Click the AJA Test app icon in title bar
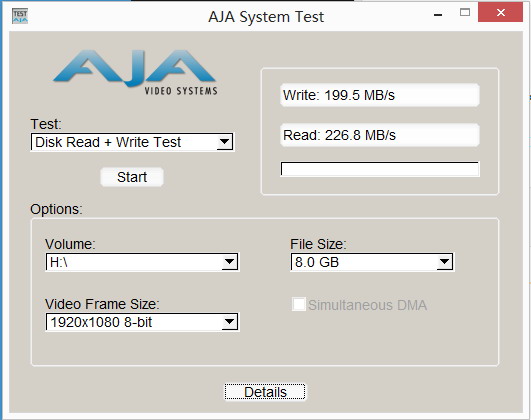This screenshot has height=420, width=531. tap(20, 16)
